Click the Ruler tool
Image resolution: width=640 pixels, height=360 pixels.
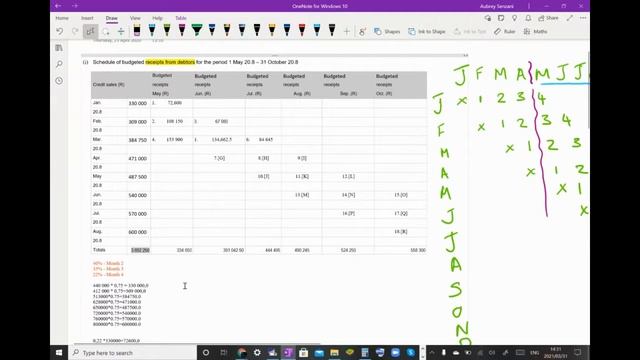tap(504, 31)
